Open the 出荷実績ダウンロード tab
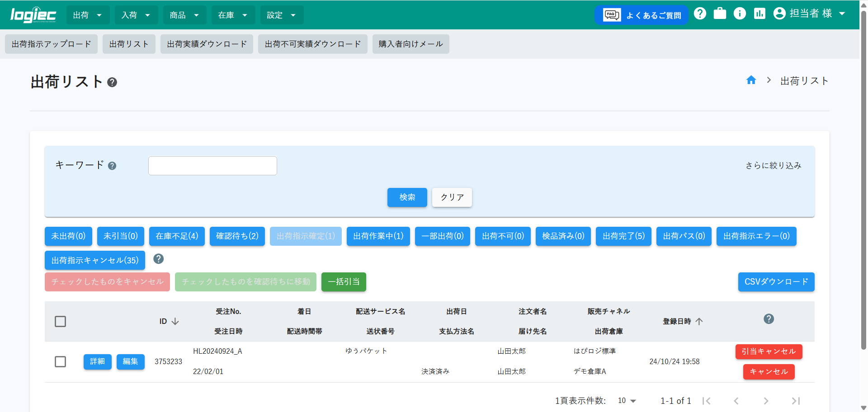 [207, 44]
